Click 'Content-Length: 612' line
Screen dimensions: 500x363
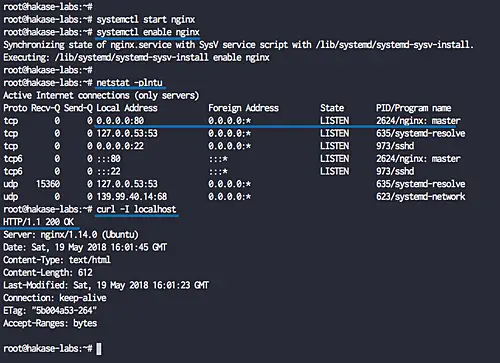pyautogui.click(x=48, y=273)
